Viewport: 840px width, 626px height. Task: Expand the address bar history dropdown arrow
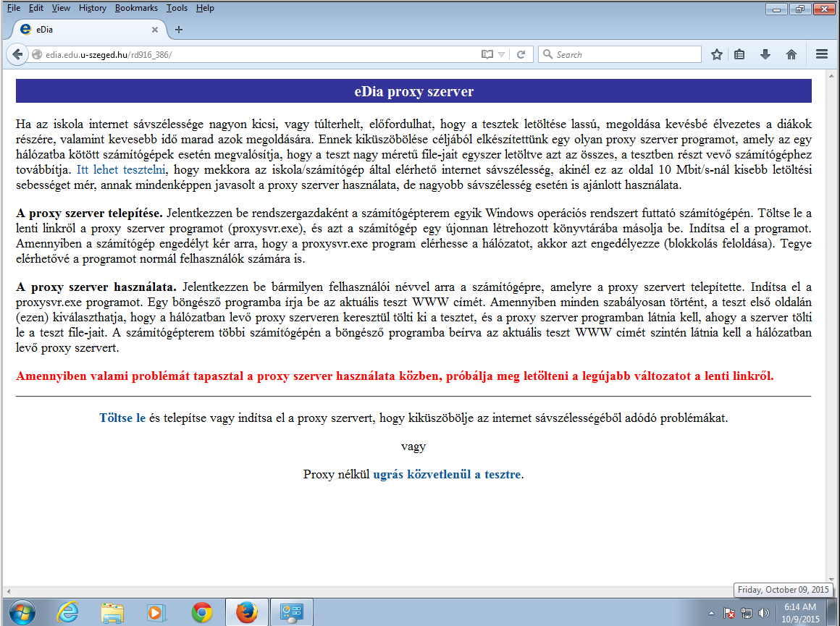pos(501,54)
